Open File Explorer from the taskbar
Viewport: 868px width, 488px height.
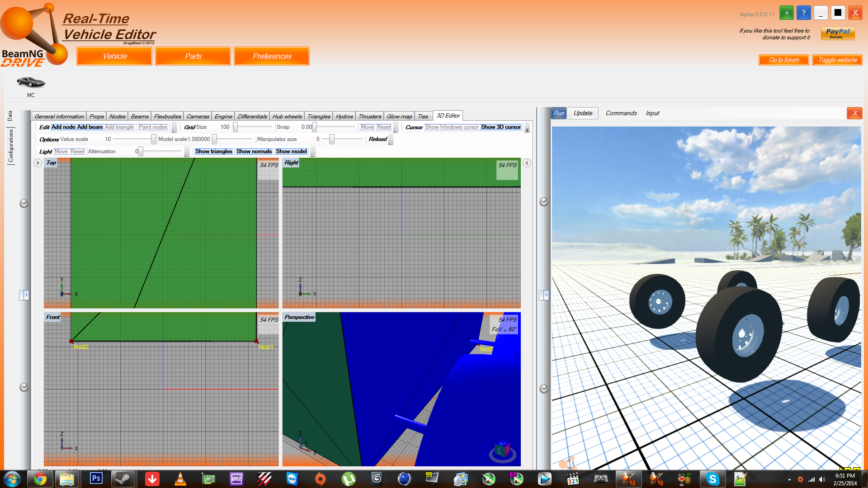[67, 479]
